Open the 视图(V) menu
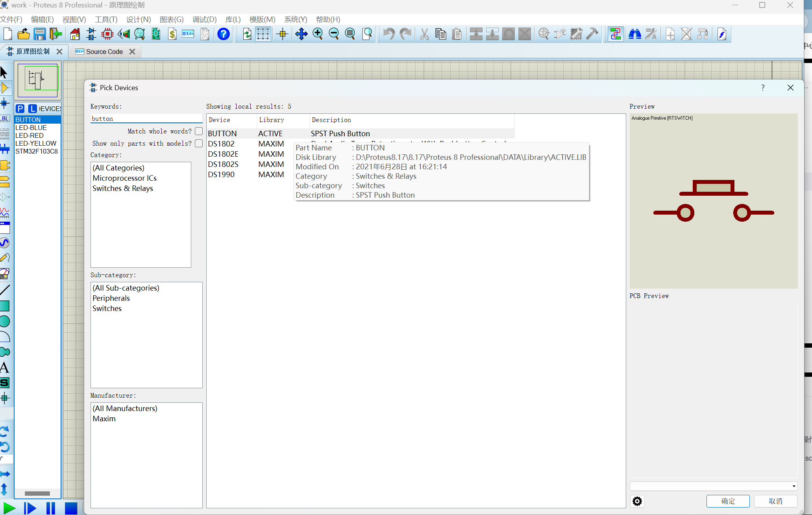 (x=74, y=19)
